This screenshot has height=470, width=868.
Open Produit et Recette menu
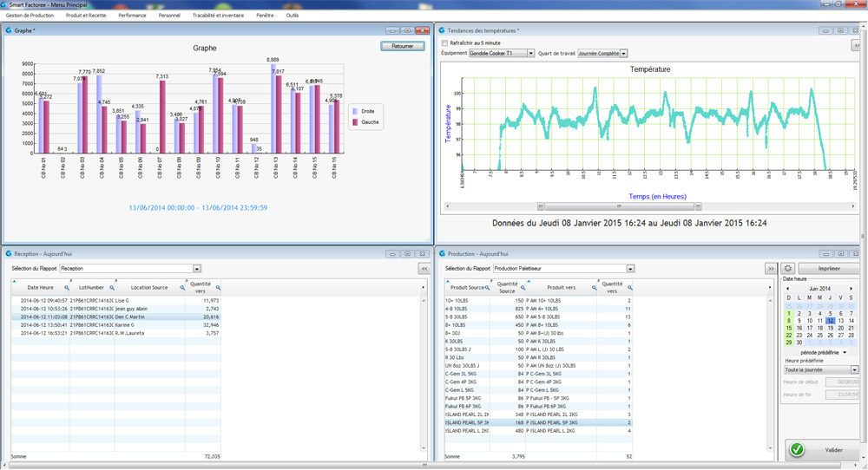[86, 16]
